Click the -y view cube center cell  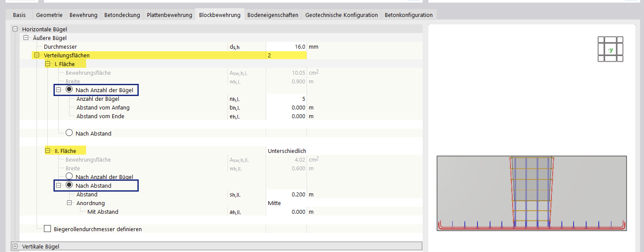point(611,49)
